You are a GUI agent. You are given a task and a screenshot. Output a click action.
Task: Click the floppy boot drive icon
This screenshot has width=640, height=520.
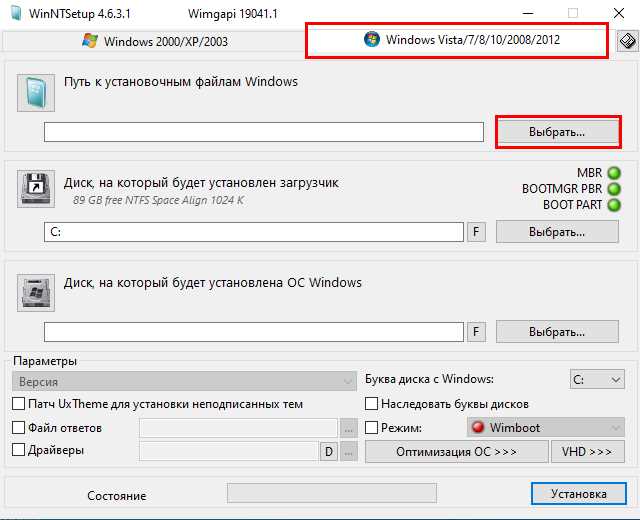(x=36, y=189)
